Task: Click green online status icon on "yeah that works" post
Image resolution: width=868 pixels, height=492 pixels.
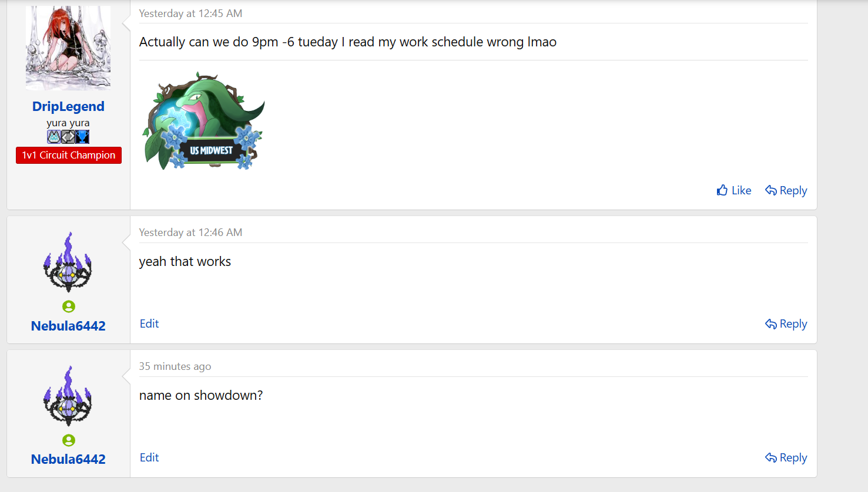Action: 69,306
